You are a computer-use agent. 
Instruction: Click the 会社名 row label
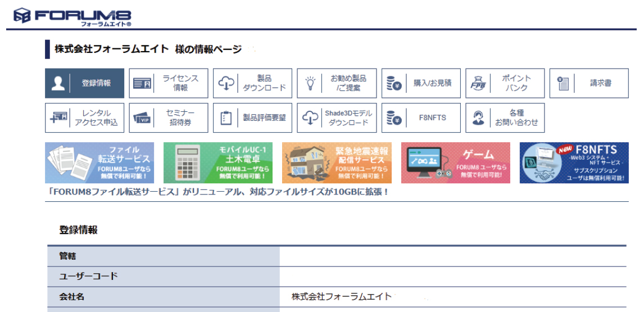coord(72,296)
